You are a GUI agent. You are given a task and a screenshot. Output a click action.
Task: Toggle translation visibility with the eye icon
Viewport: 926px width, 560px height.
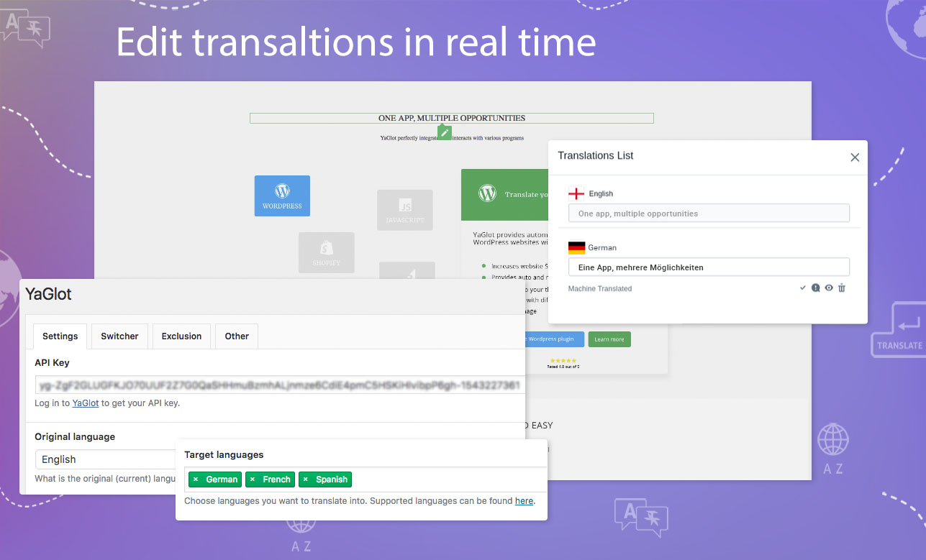click(829, 288)
